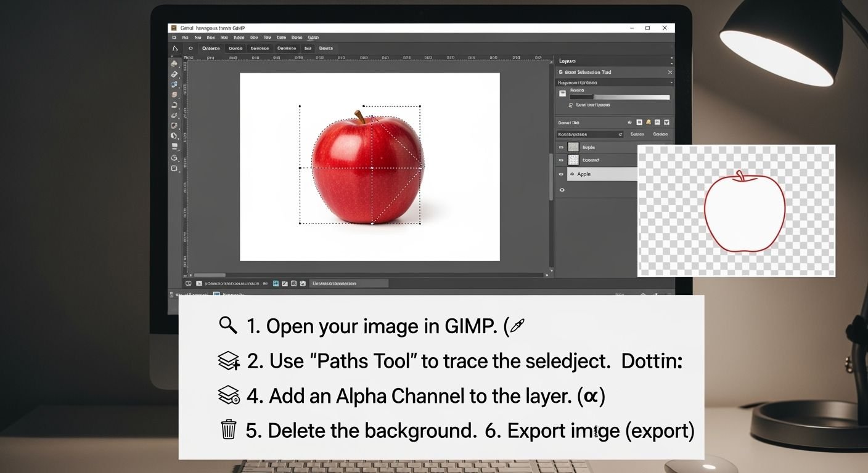Close the Selection Tool options panel
868x473 pixels.
[x=670, y=72]
